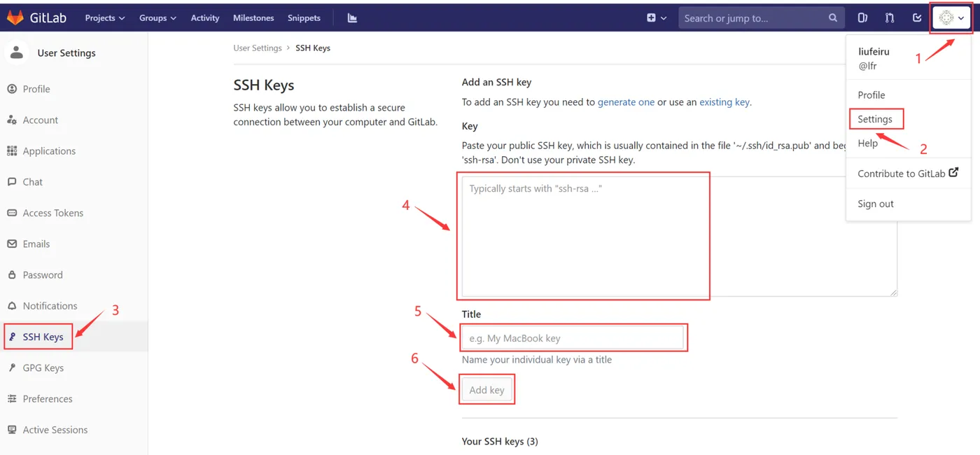Click the GPG Keys key icon in sidebar
980x455 pixels.
12,367
